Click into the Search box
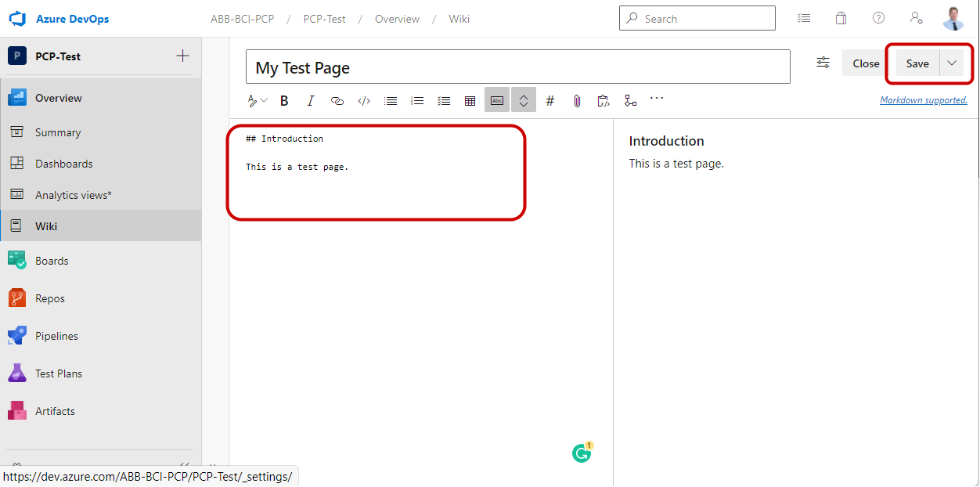Viewport: 980px width, 487px height. tap(697, 18)
